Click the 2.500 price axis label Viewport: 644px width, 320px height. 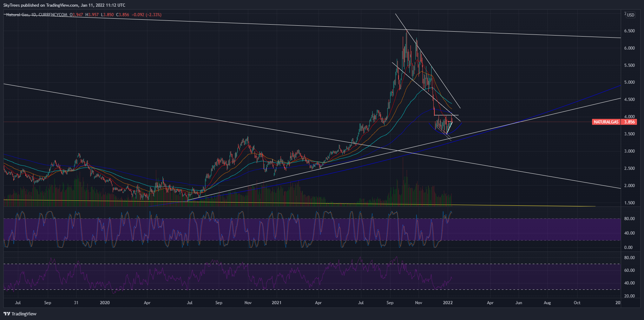tap(629, 168)
